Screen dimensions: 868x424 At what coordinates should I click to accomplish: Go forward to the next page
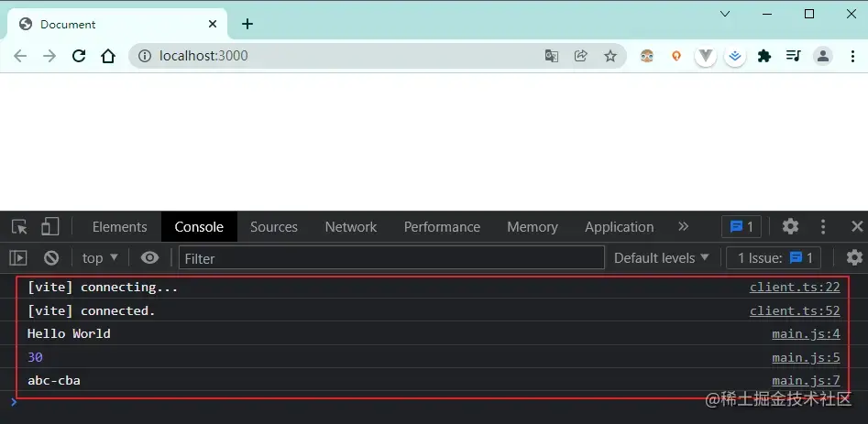pyautogui.click(x=49, y=56)
